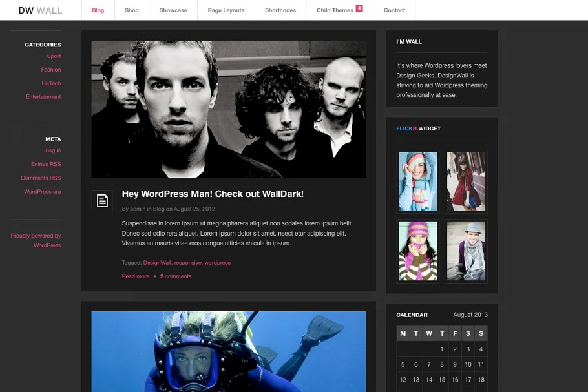Open Flickr photo of man in gray hat
The image size is (588, 392).
click(466, 251)
